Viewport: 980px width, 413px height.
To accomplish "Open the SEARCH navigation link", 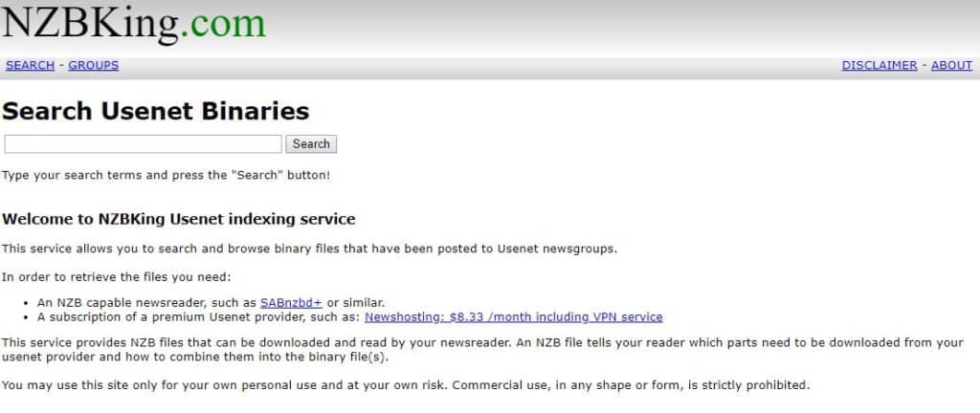I will [x=30, y=66].
